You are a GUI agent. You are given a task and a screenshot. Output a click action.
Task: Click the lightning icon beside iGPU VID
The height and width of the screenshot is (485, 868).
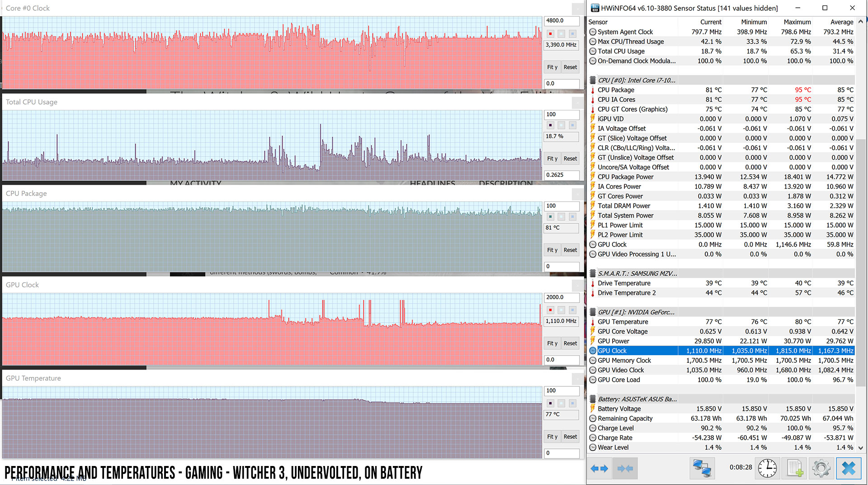593,119
